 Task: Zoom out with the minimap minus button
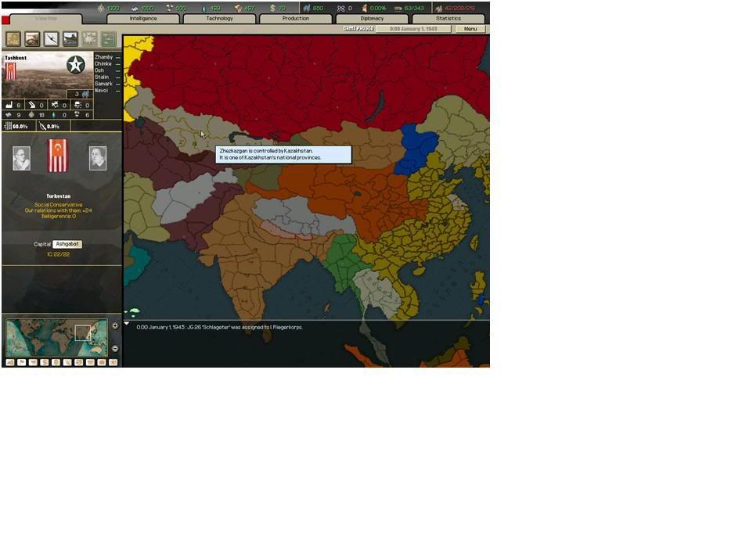(115, 349)
